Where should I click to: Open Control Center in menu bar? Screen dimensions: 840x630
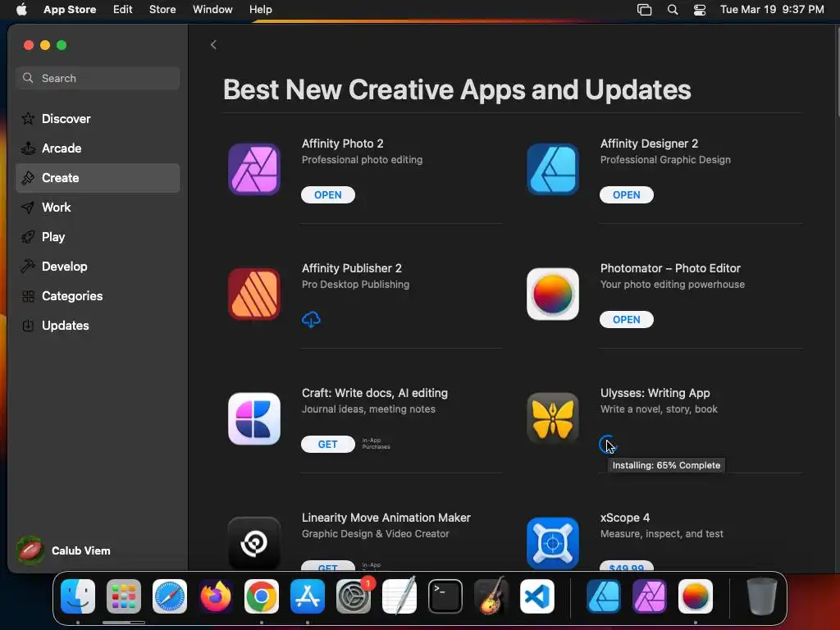tap(699, 9)
